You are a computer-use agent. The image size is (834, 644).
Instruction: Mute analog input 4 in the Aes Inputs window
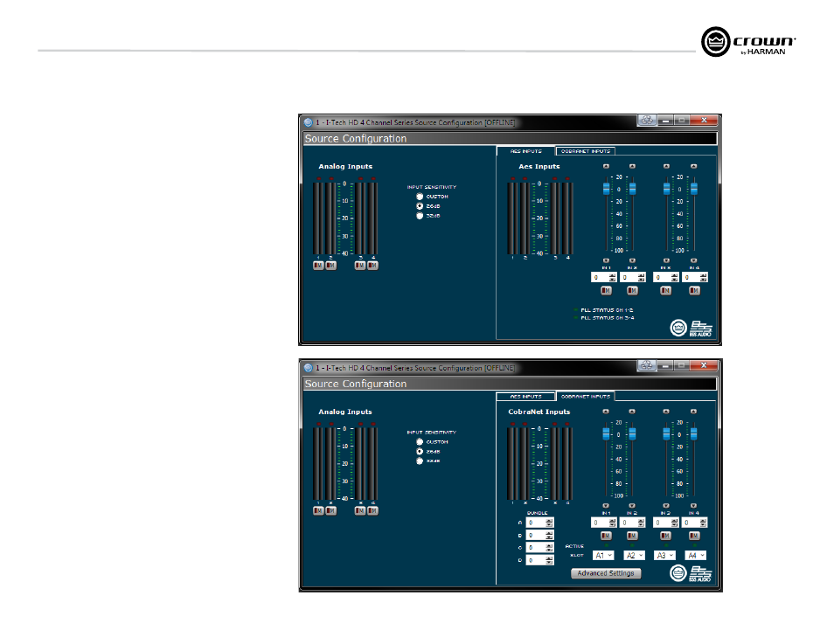tap(373, 265)
